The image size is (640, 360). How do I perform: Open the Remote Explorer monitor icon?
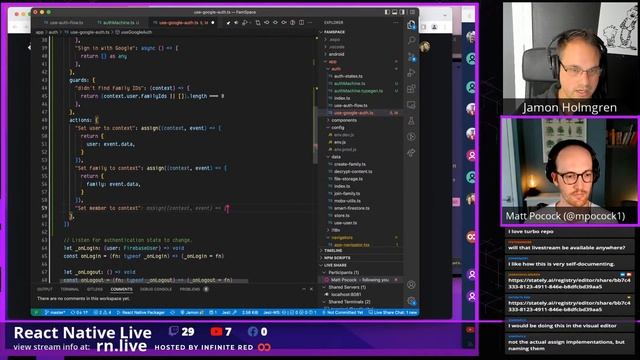tap(411, 105)
